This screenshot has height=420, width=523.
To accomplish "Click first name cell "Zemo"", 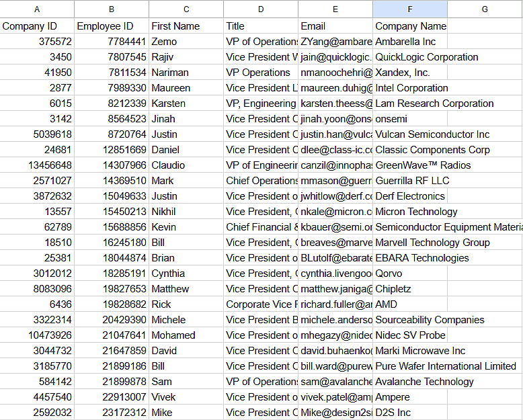I will coord(186,42).
